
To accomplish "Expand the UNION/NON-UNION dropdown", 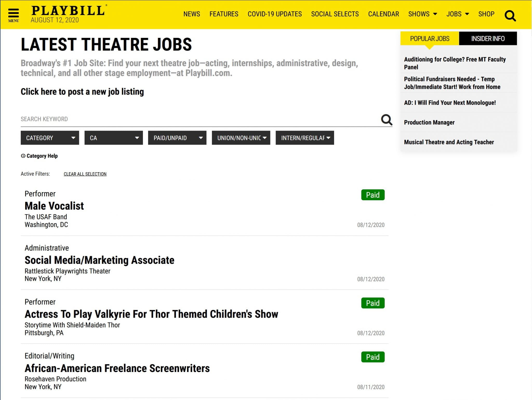I will (x=241, y=138).
